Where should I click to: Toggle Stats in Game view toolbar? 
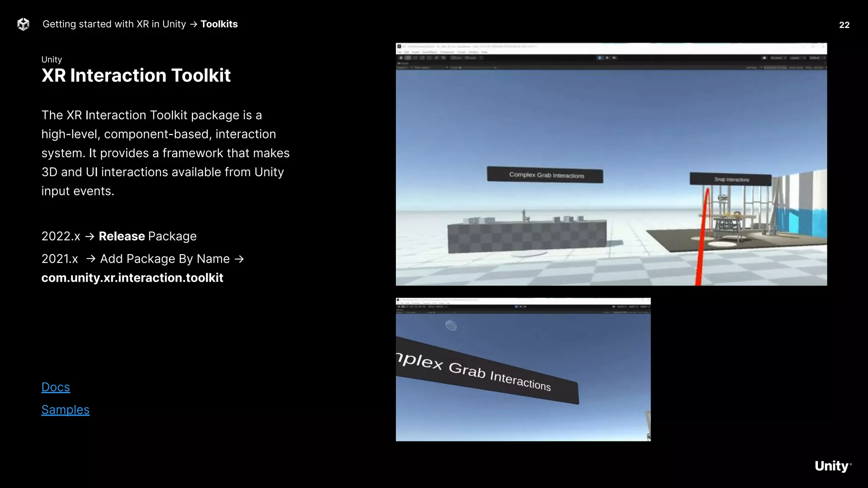coord(809,68)
